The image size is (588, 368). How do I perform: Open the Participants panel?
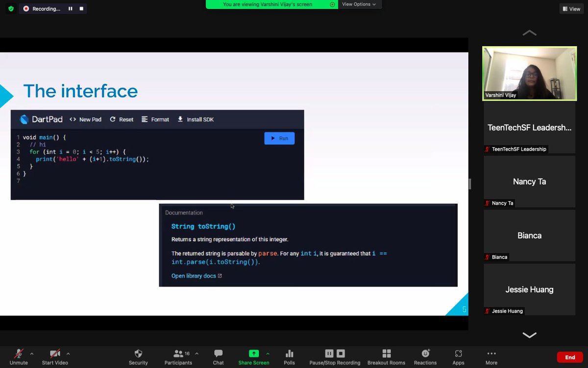pos(178,357)
